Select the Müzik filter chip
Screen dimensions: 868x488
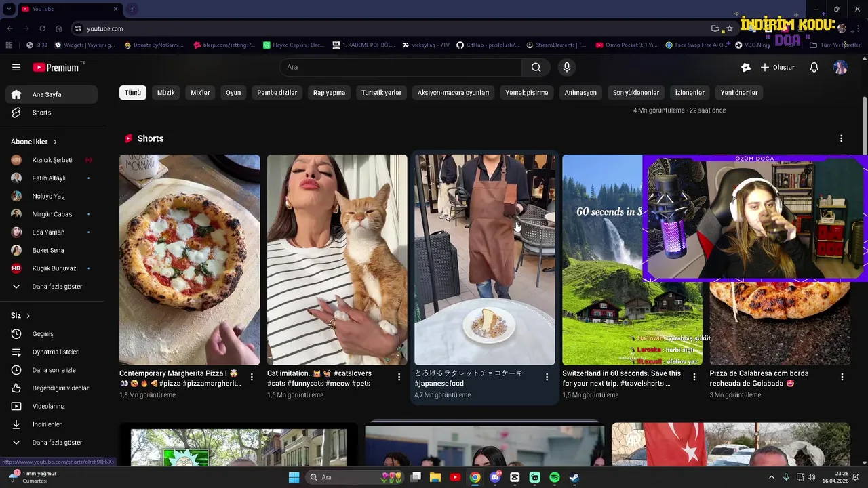166,92
